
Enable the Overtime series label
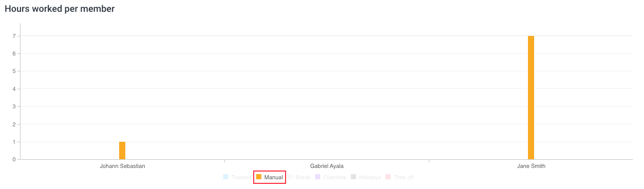(x=334, y=178)
